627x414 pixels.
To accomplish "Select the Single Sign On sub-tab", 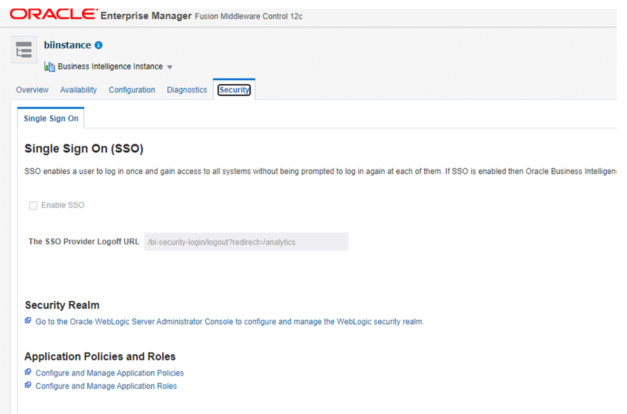I will point(51,118).
